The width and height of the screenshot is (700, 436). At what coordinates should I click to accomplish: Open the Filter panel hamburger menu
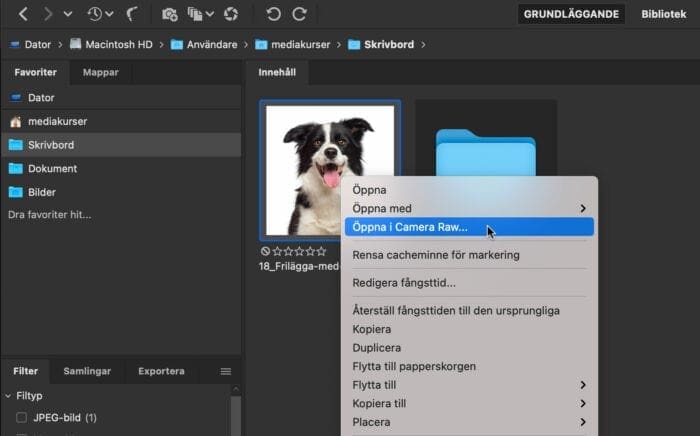pyautogui.click(x=226, y=371)
